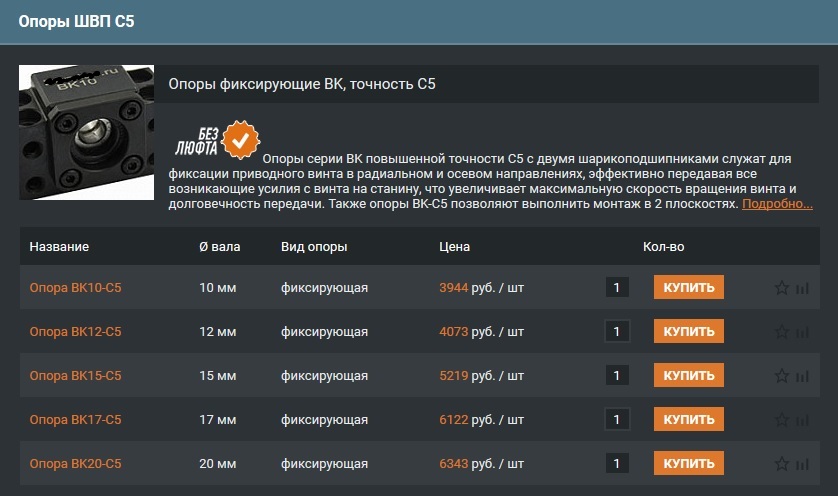838x496 pixels.
Task: Add BK15-C5 to comparison list
Action: coord(802,376)
